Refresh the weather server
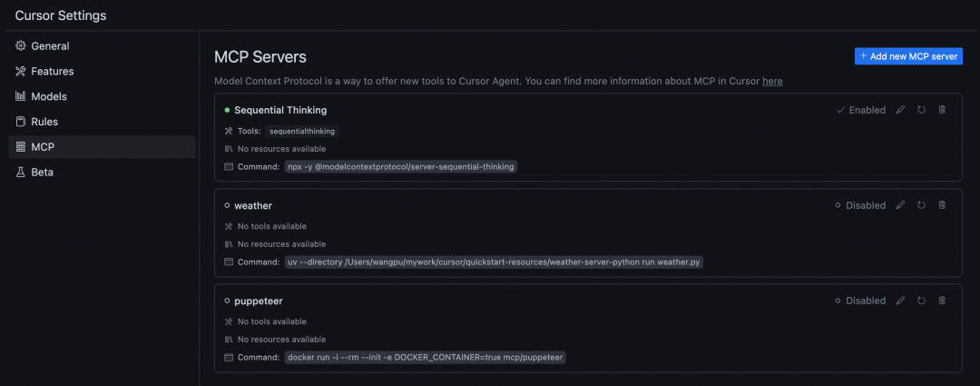Image resolution: width=980 pixels, height=386 pixels. tap(921, 204)
